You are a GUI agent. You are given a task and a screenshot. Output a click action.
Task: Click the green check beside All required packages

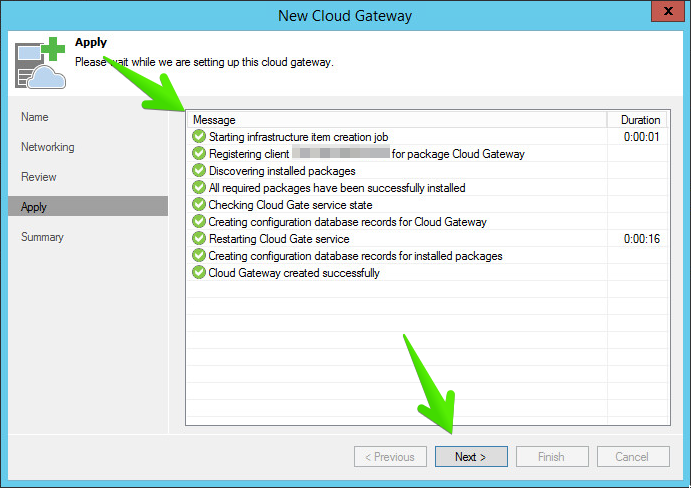point(199,187)
